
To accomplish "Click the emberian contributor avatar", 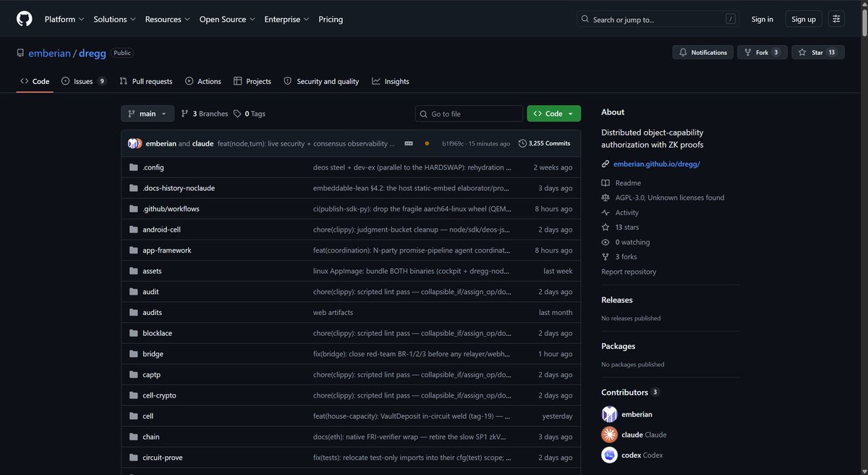I will click(610, 414).
